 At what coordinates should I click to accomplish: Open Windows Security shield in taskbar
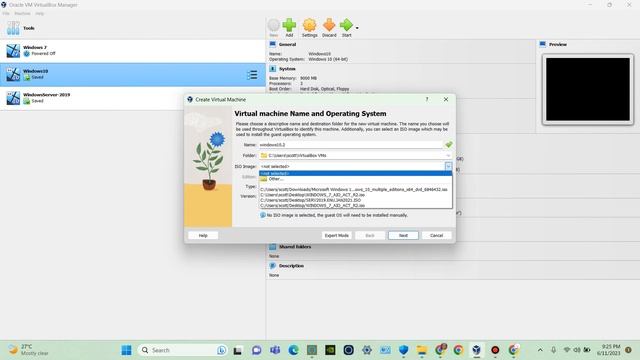[x=403, y=350]
